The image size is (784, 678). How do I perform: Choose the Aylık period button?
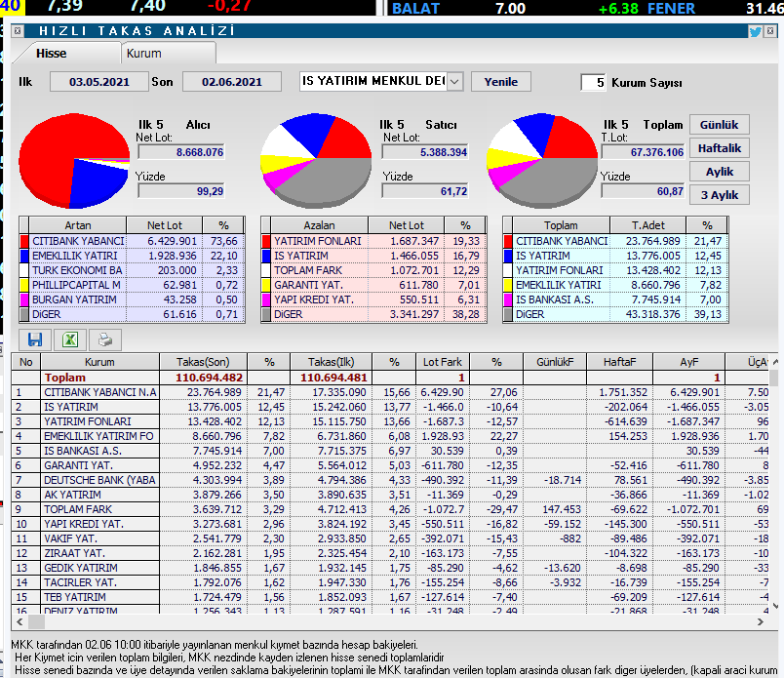(719, 172)
